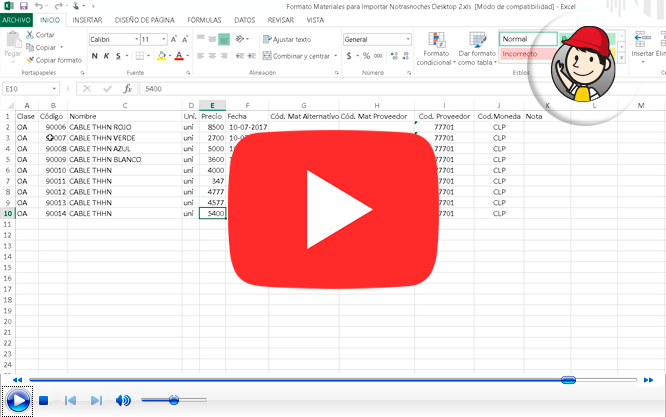Toggle center text horizontally
666x417 pixels.
pos(212,56)
